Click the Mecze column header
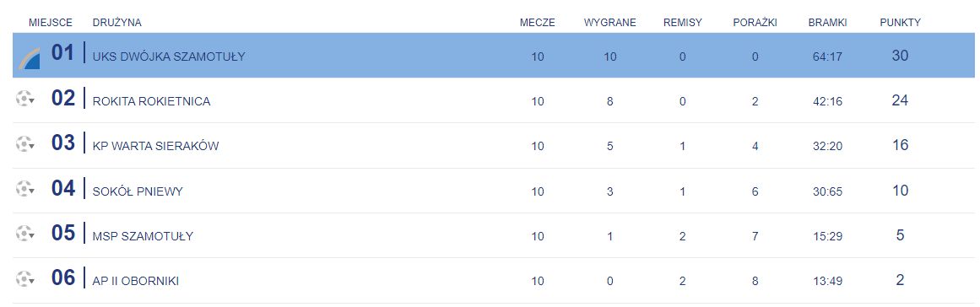The height and width of the screenshot is (307, 980). point(538,23)
